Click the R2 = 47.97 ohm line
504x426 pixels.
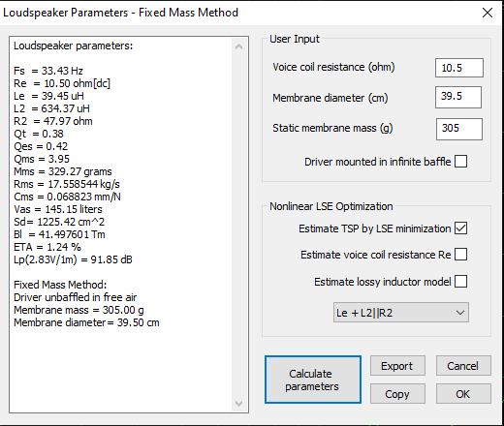(53, 121)
